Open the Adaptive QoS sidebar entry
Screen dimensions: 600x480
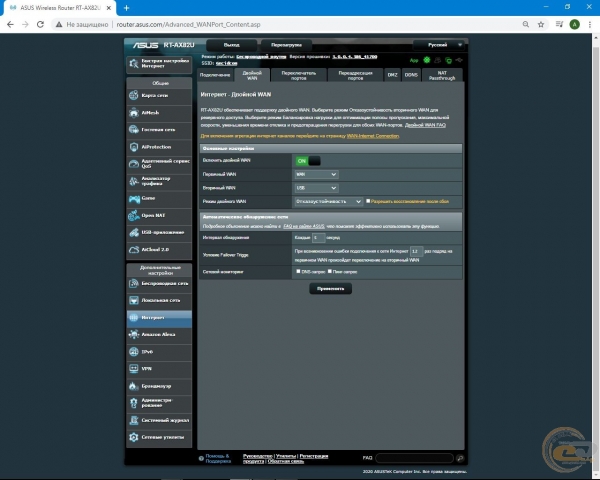(x=159, y=164)
